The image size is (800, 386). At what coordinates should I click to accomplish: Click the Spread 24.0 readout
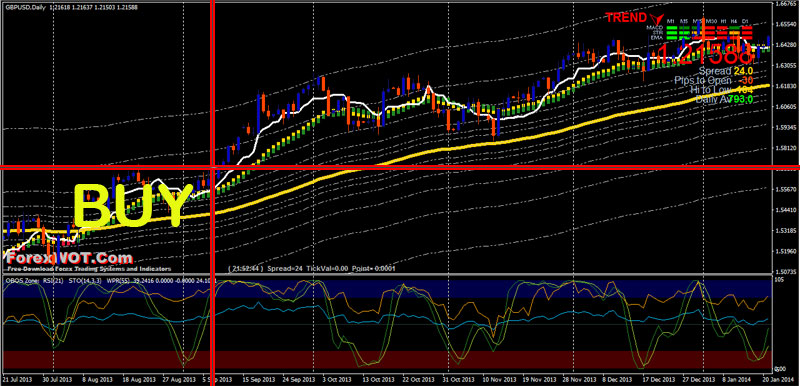726,71
